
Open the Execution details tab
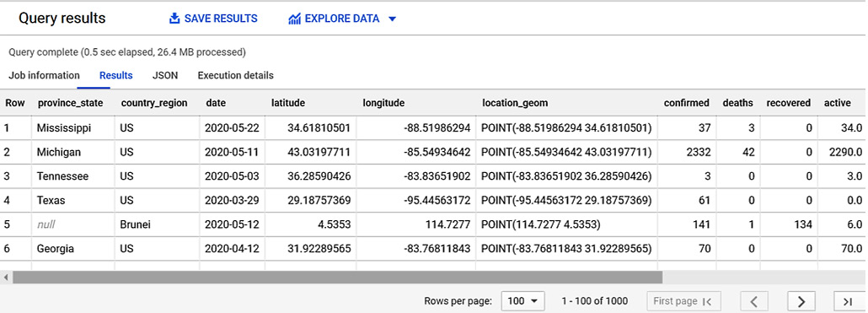tap(235, 75)
